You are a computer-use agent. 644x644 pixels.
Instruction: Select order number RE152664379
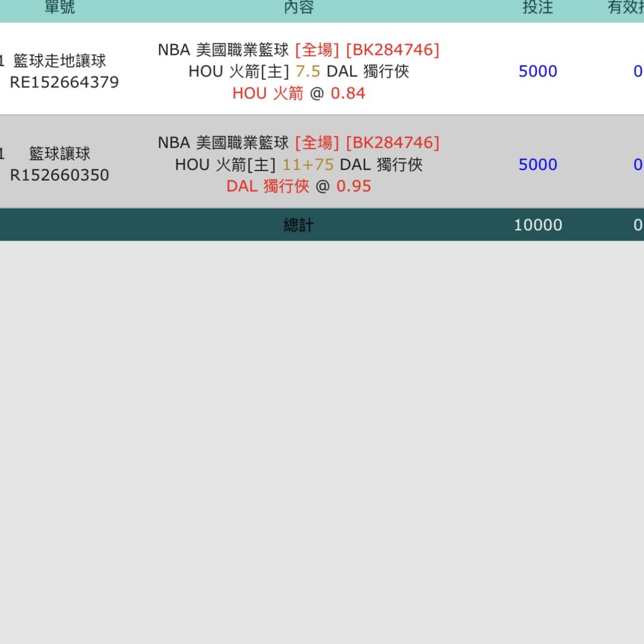[x=64, y=82]
